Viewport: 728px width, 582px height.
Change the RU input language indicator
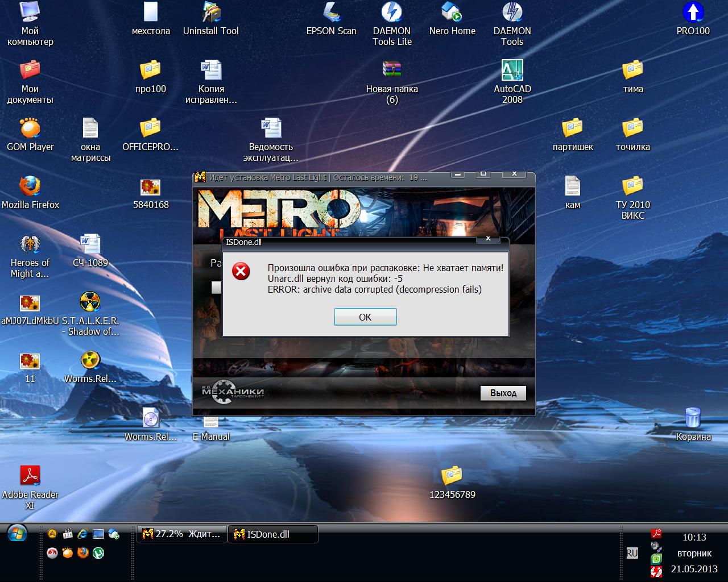click(x=632, y=553)
